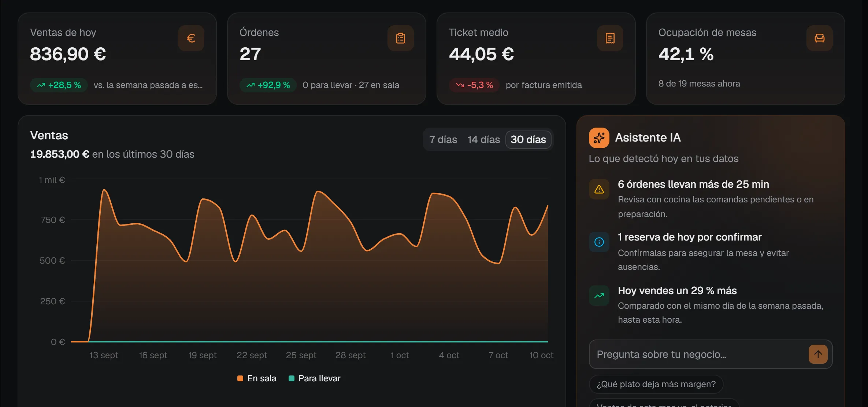Click the receipt icon on Ticket medio

pyautogui.click(x=610, y=38)
